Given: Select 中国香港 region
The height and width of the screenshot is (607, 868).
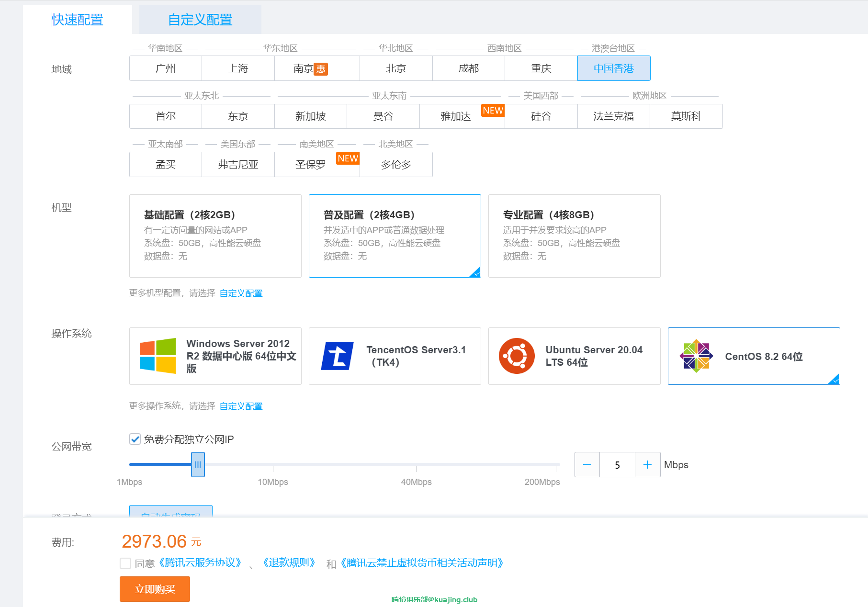Looking at the screenshot, I should point(614,68).
